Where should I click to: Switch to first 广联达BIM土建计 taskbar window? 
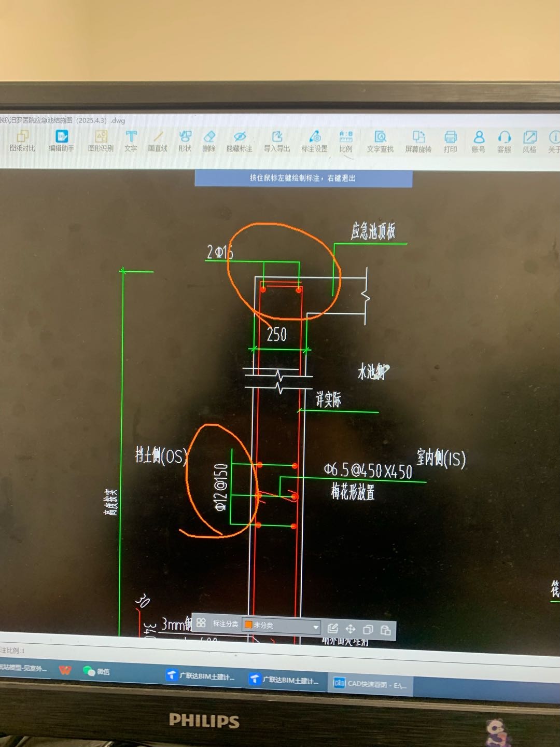201,676
